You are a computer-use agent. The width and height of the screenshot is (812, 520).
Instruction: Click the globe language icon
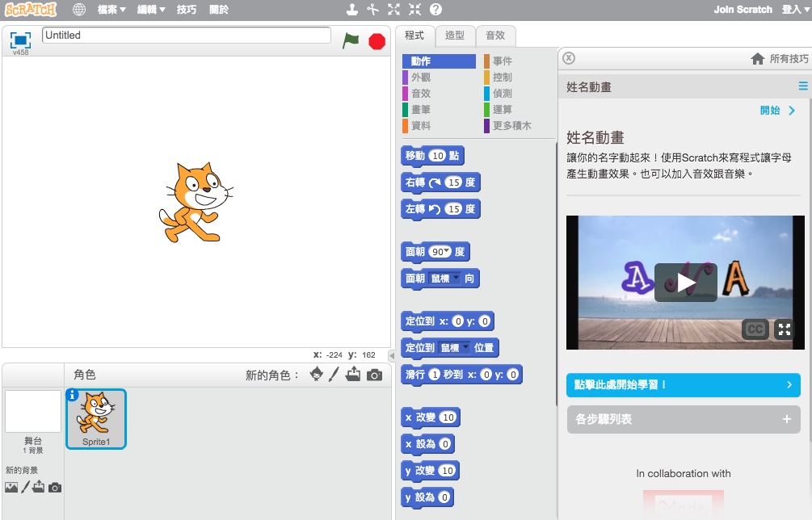(79, 10)
